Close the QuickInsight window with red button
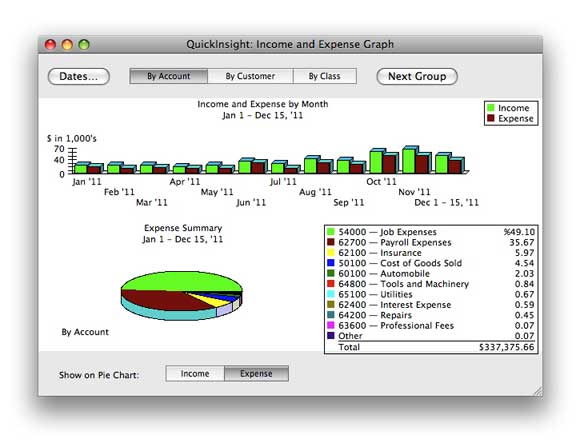The image size is (584, 443). click(x=50, y=45)
